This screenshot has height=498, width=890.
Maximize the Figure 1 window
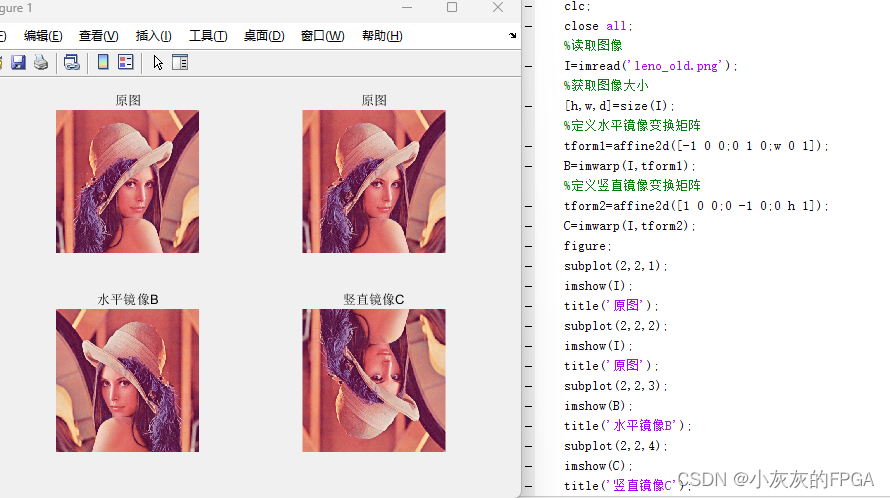click(452, 7)
